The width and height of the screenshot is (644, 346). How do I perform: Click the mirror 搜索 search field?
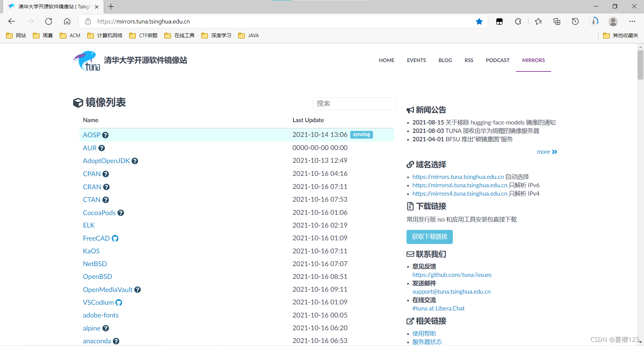(354, 103)
